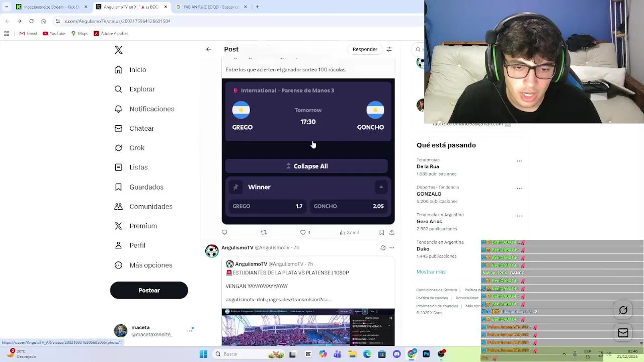The width and height of the screenshot is (644, 362).
Task: Open Condiciones de Servicio link
Action: [x=436, y=290]
